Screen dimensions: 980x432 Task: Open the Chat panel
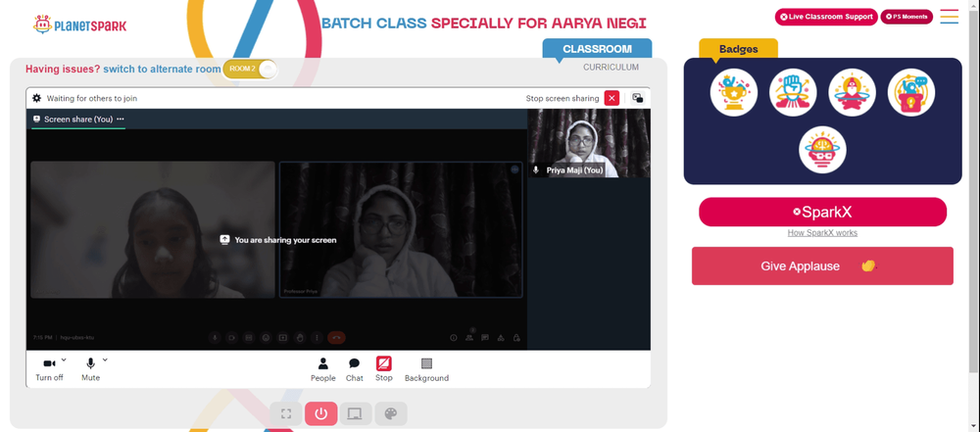[x=355, y=369]
